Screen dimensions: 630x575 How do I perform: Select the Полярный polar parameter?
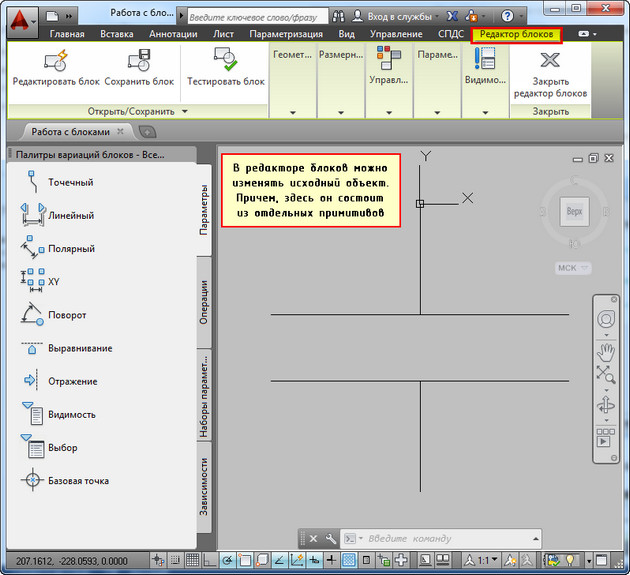click(x=60, y=248)
